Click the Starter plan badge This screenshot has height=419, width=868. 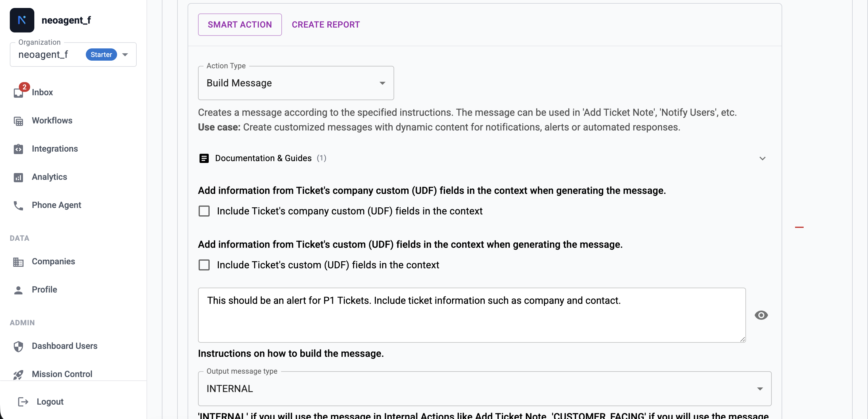(x=101, y=54)
